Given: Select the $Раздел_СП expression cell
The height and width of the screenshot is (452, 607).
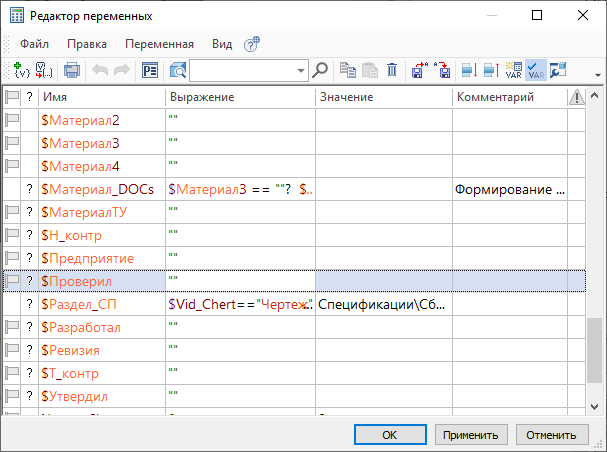Looking at the screenshot, I should (x=240, y=304).
